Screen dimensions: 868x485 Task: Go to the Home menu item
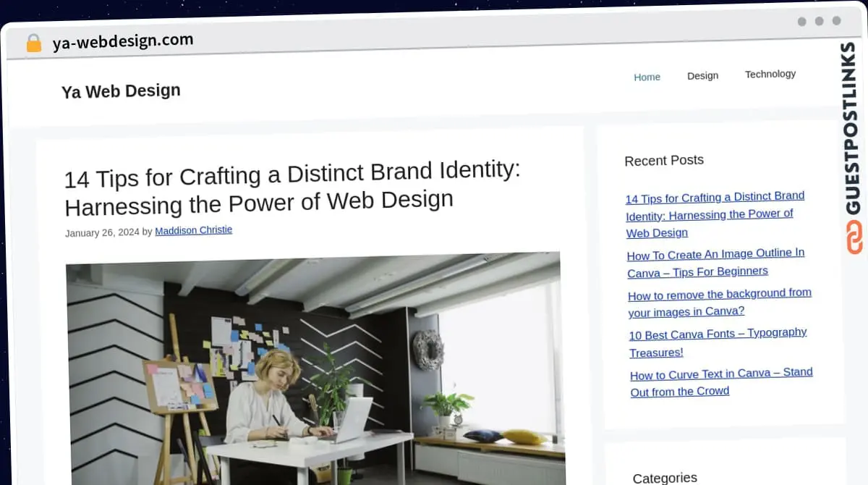[647, 77]
